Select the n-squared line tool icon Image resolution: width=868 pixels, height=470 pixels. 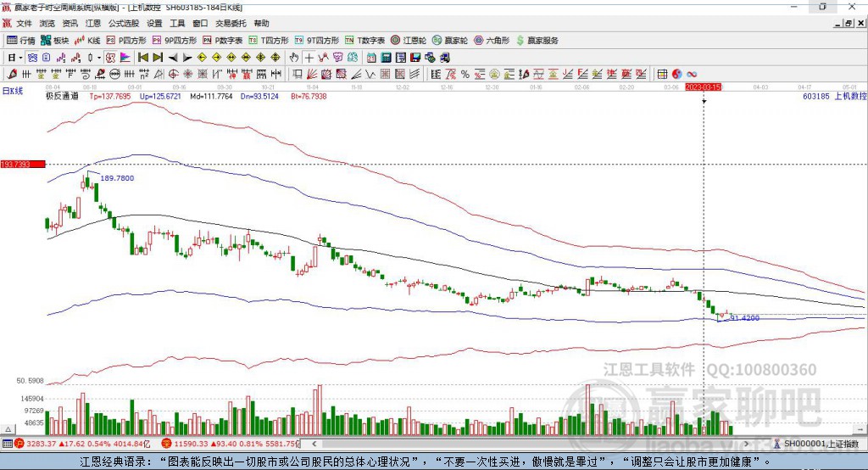pos(144,74)
